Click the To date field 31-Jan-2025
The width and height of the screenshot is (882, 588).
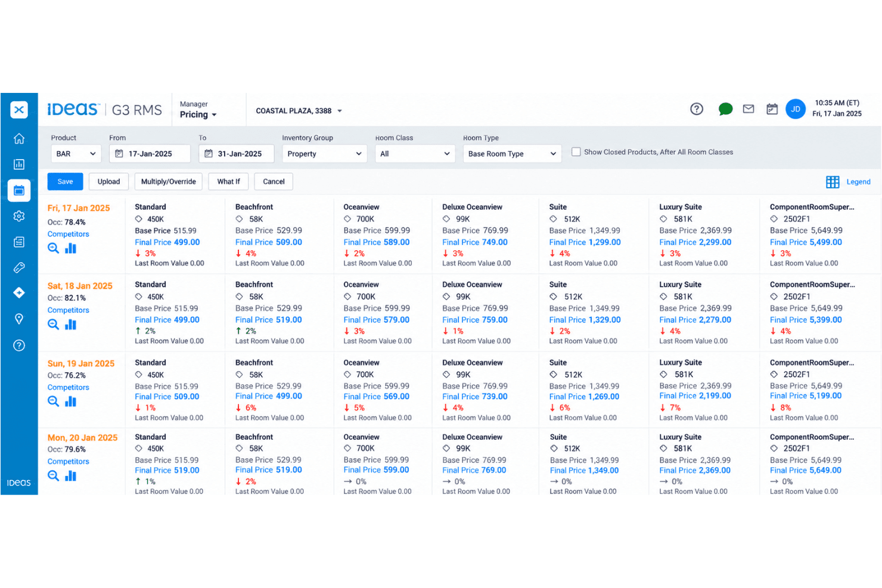point(237,154)
